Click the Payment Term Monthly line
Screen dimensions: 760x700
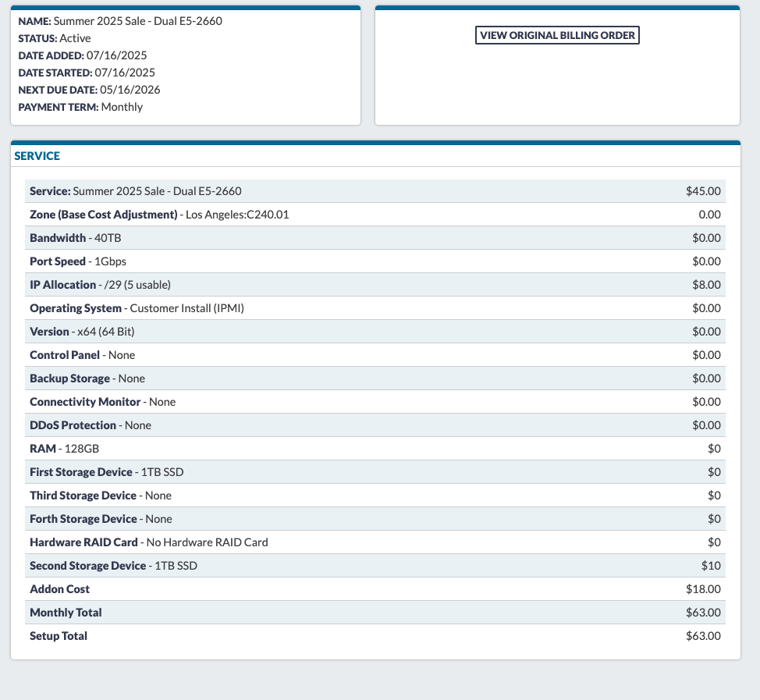click(x=80, y=107)
